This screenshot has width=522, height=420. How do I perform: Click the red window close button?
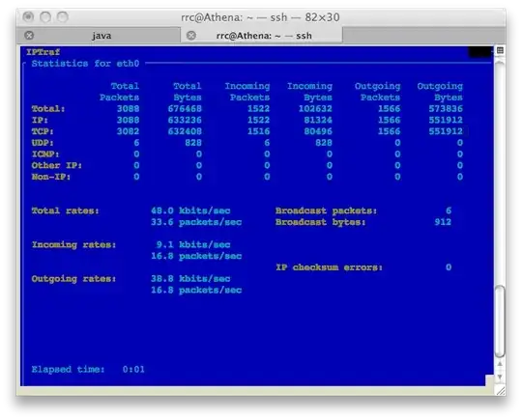28,16
